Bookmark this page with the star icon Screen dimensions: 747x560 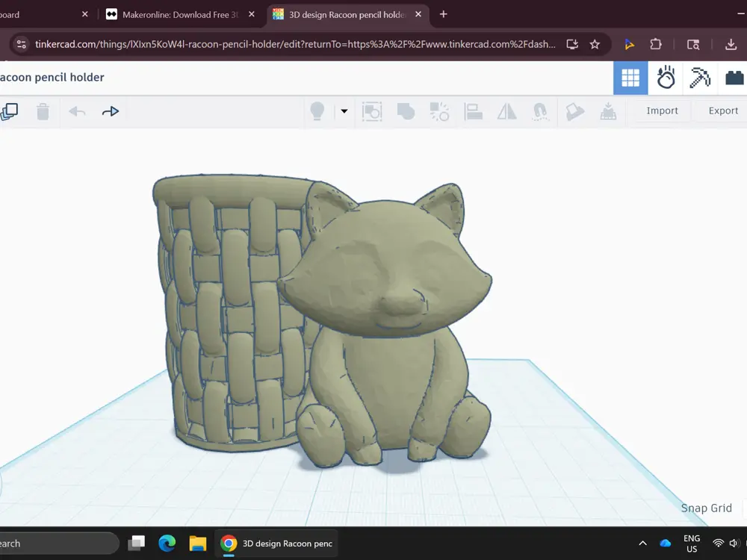click(x=595, y=44)
